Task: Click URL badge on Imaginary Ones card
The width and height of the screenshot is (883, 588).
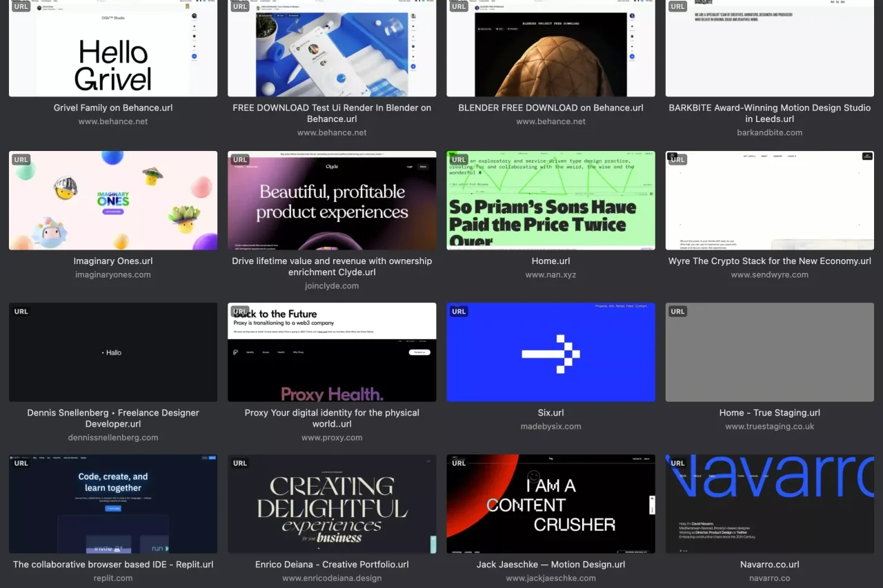Action: [x=21, y=160]
